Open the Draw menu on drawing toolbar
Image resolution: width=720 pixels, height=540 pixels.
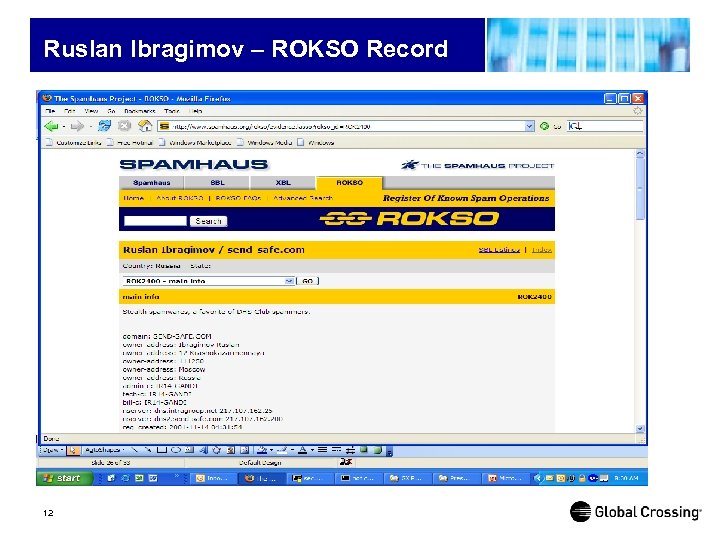point(52,450)
